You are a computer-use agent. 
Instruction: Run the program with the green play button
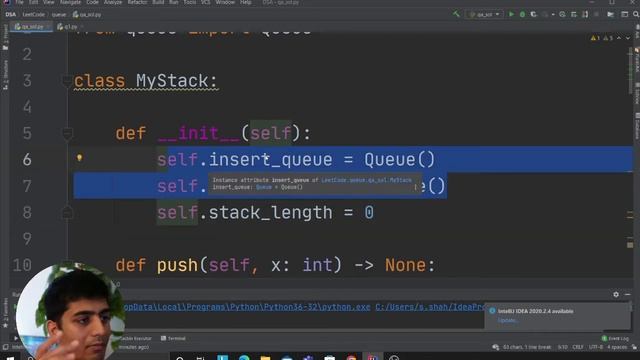tap(511, 14)
